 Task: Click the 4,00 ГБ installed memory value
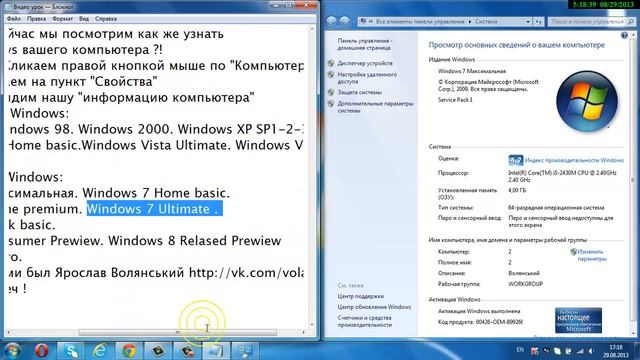517,190
